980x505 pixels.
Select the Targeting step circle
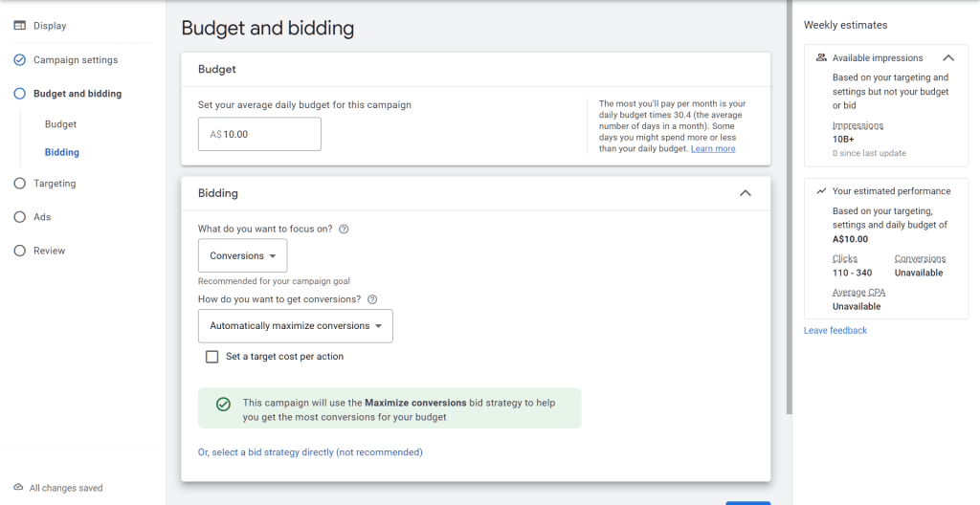pyautogui.click(x=19, y=184)
